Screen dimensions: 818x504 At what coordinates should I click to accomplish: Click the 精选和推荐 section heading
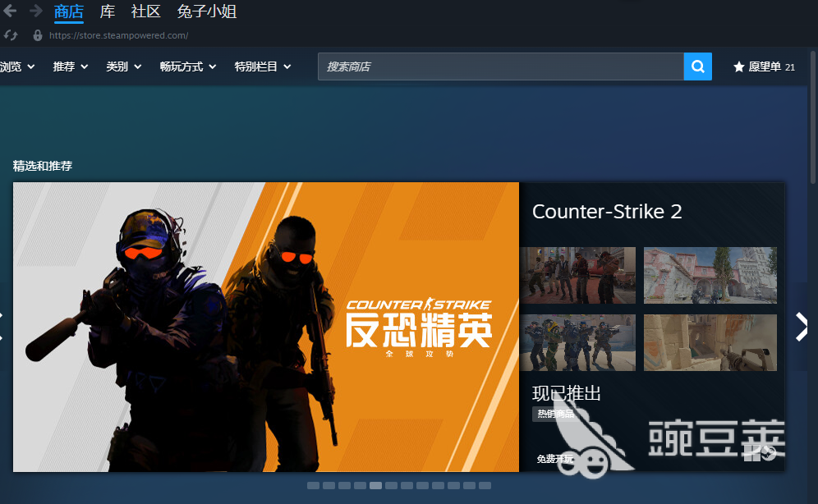(x=42, y=166)
